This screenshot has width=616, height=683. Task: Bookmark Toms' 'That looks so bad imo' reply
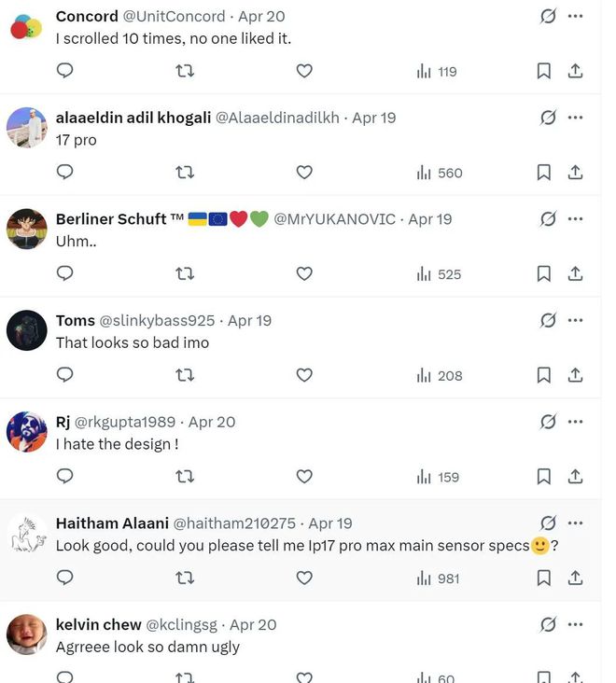pyautogui.click(x=543, y=375)
